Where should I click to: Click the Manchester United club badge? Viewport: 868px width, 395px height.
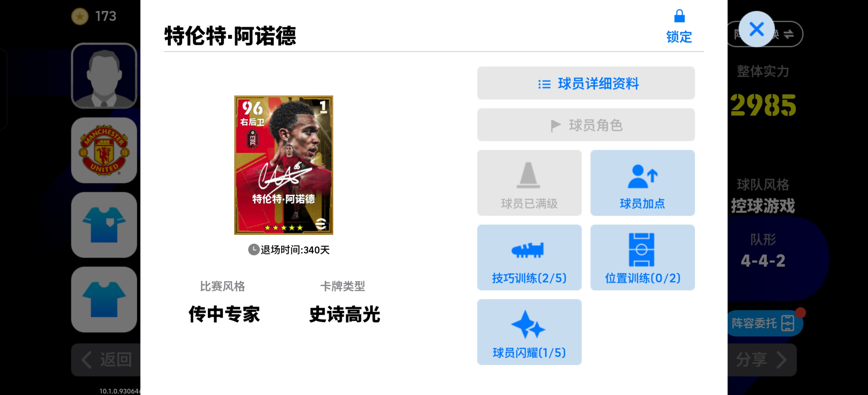tap(104, 150)
